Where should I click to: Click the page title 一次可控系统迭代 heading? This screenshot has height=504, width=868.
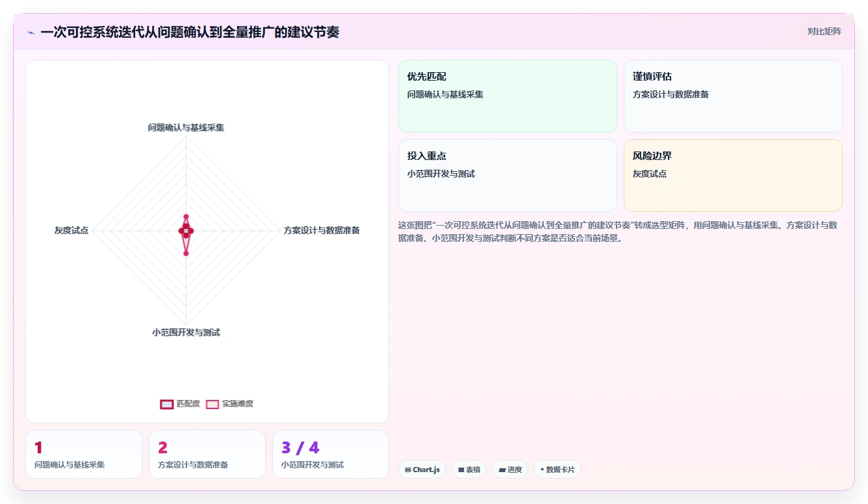[190, 33]
